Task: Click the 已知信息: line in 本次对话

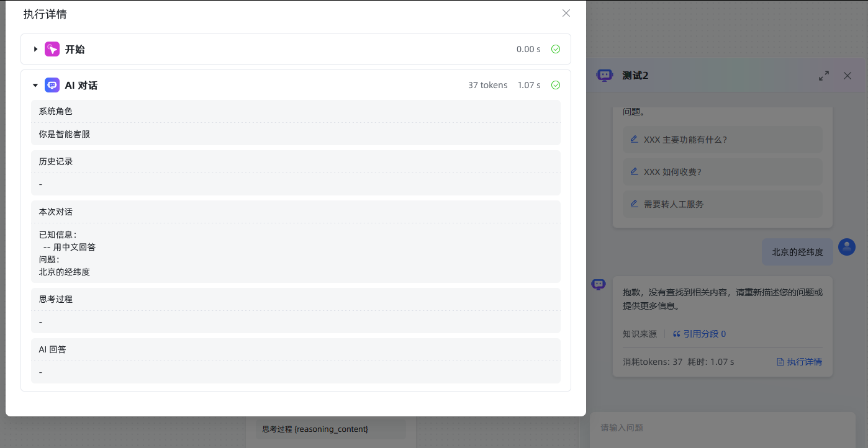Action: click(58, 235)
